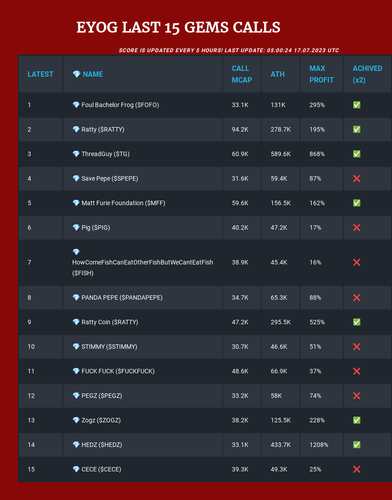Click the red X in Pig row

click(x=357, y=227)
